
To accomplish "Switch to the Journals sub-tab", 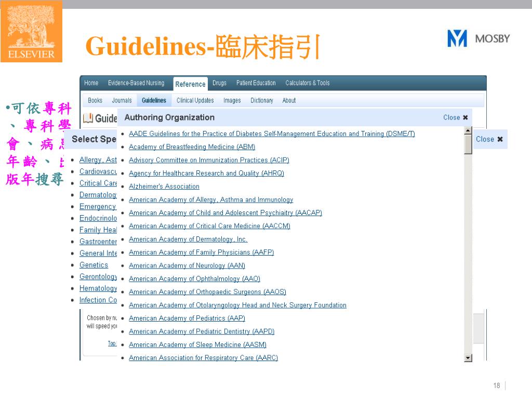I will tap(122, 100).
